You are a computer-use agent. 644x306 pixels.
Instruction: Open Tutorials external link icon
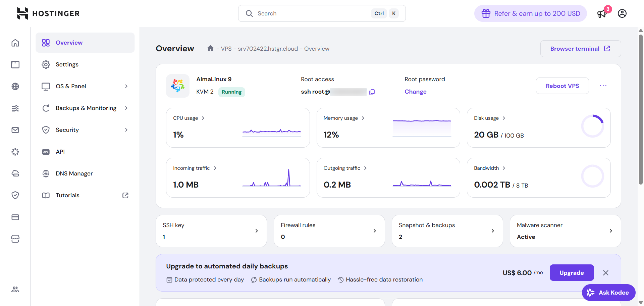click(125, 195)
